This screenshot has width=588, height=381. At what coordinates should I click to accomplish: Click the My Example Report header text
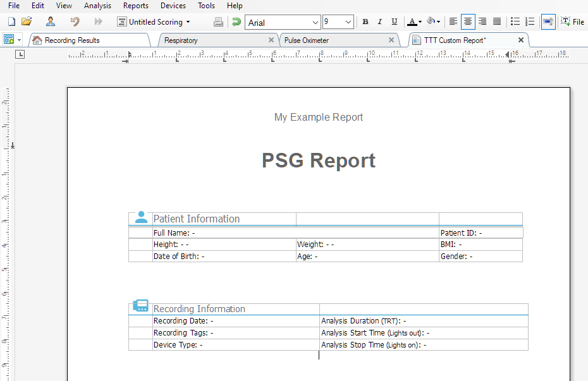click(319, 118)
